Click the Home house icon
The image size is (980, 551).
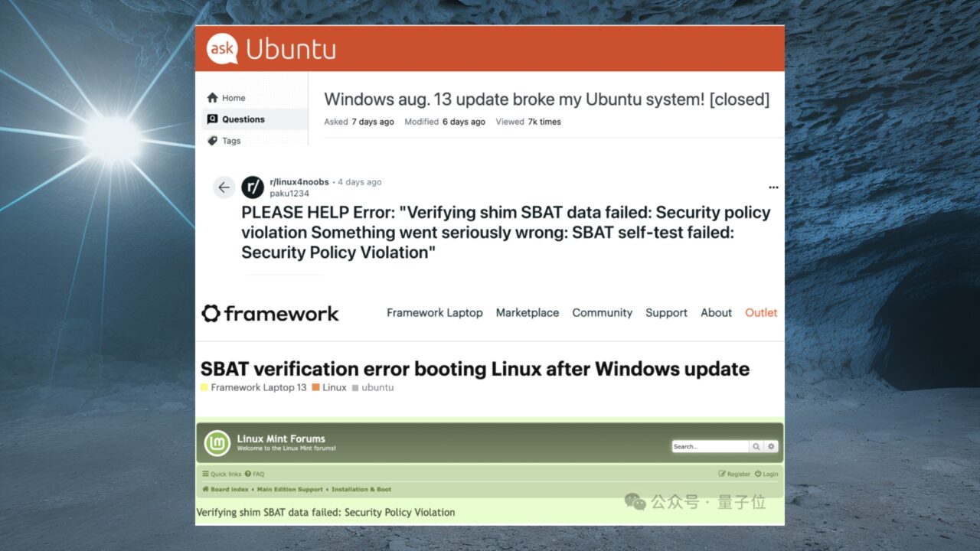pyautogui.click(x=212, y=98)
